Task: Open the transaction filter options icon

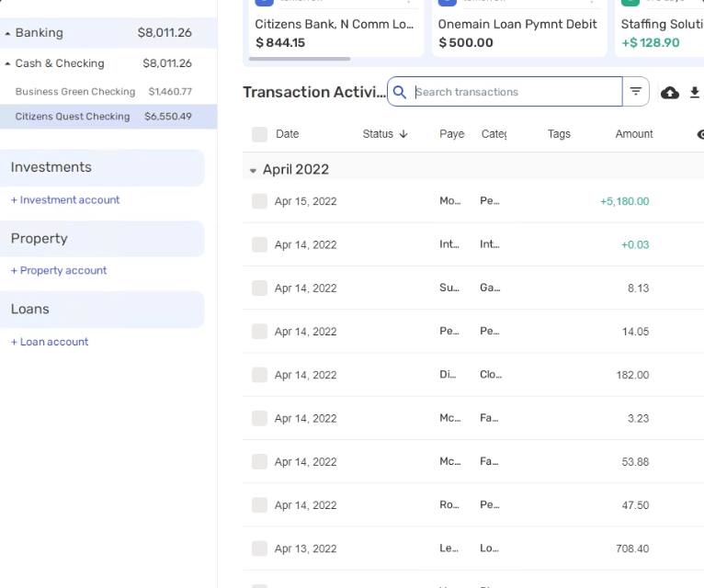Action: 635,92
